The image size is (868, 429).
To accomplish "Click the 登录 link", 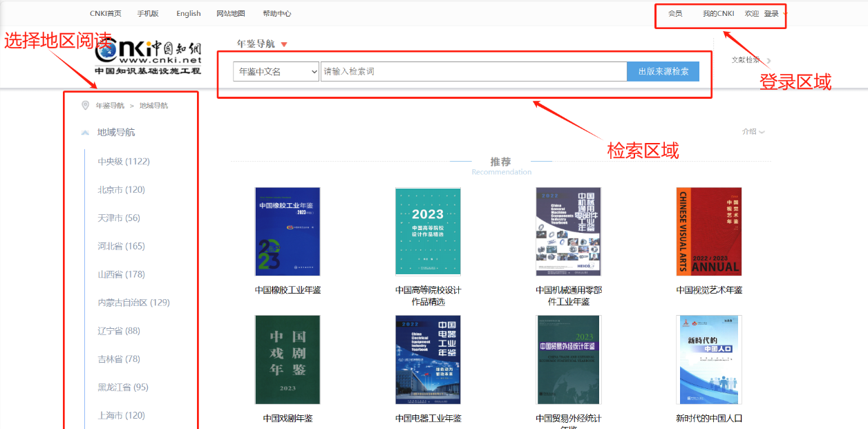I will [x=771, y=13].
